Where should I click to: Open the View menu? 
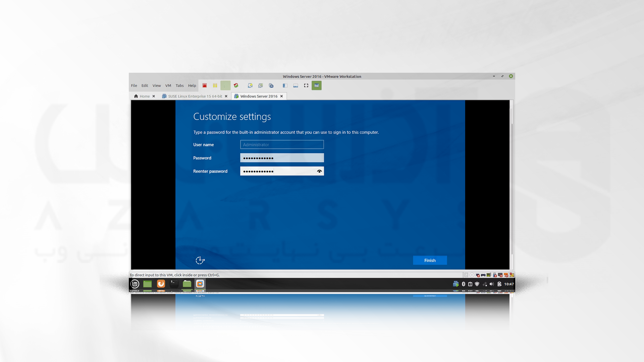point(157,85)
